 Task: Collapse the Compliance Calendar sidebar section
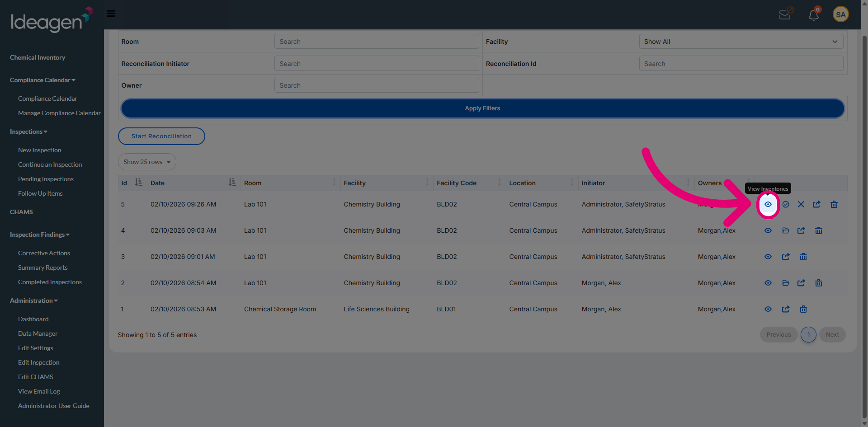42,80
